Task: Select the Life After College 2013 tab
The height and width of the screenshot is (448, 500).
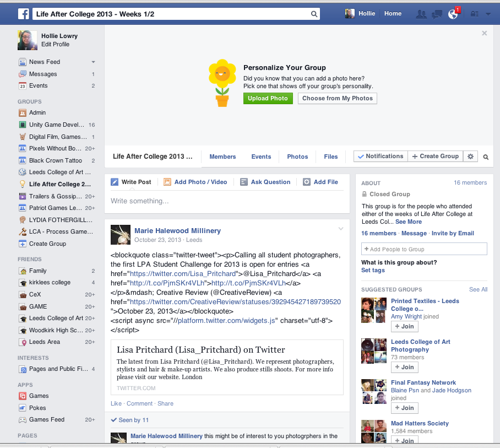Action: (x=153, y=156)
